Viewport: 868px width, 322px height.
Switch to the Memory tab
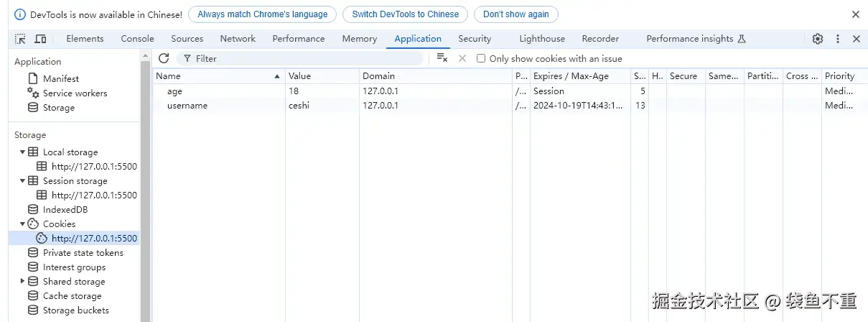(360, 39)
